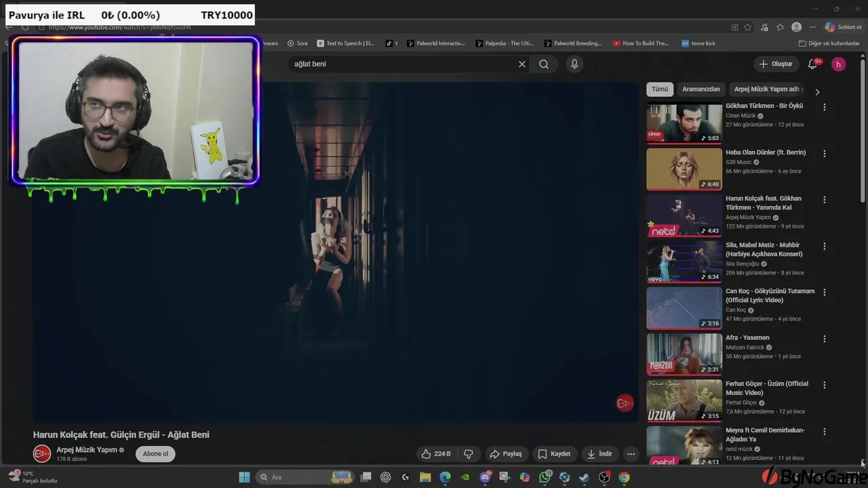This screenshot has width=868, height=488.
Task: Open options for Meyra ft Cemil Demirbakan
Action: (825, 431)
